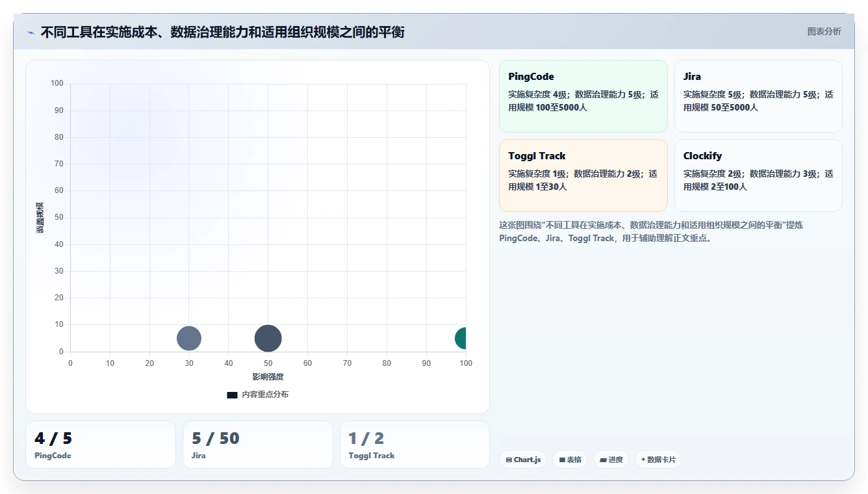This screenshot has width=868, height=494.
Task: Click the page title heading
Action: 222,32
